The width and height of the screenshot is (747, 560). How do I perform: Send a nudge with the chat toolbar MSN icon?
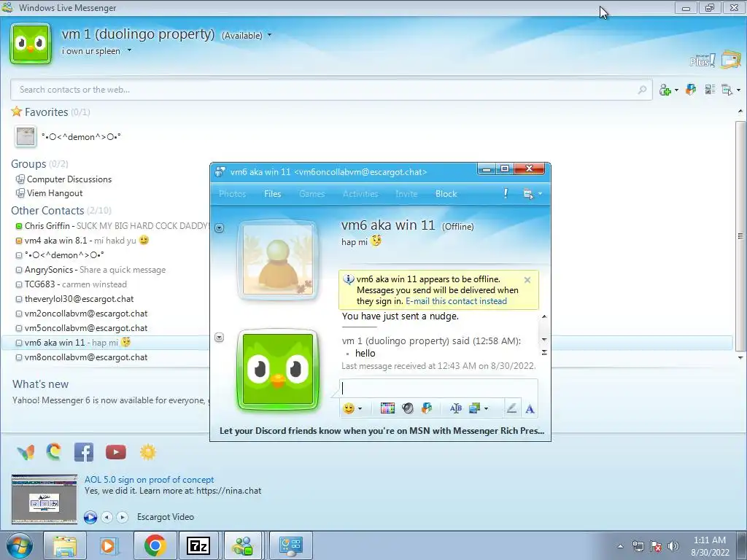427,408
